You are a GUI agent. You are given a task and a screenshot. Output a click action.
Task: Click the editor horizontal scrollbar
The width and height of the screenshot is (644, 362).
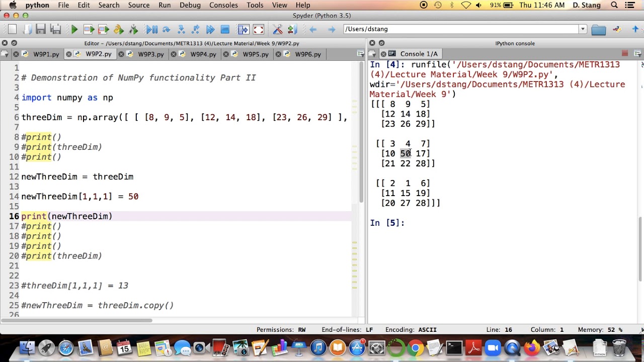coord(76,320)
